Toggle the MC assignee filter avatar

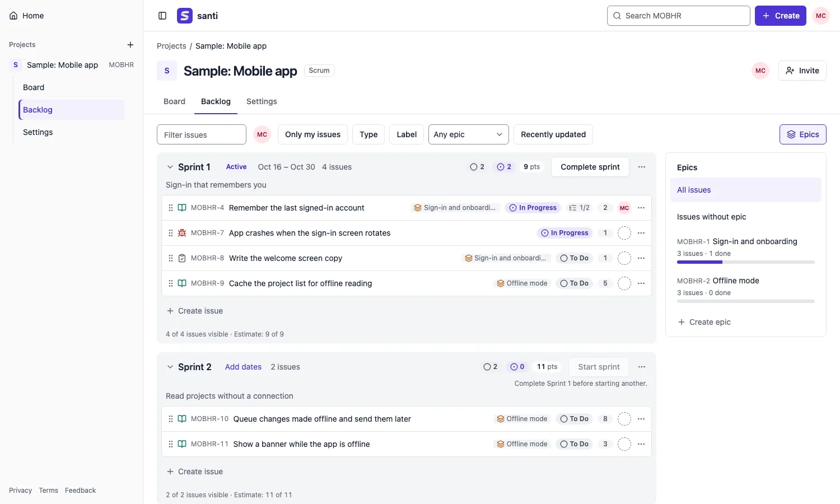[x=262, y=134]
